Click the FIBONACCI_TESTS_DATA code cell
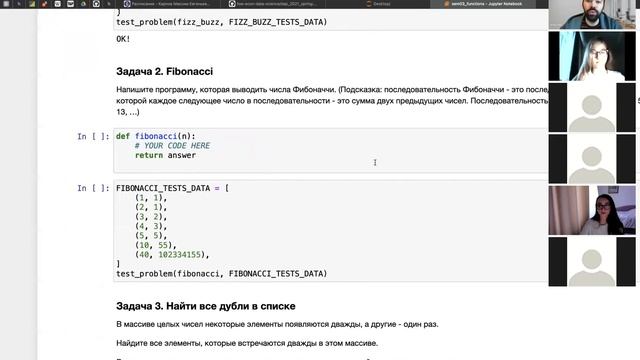Viewport: 640px width, 360px height. coord(331,231)
